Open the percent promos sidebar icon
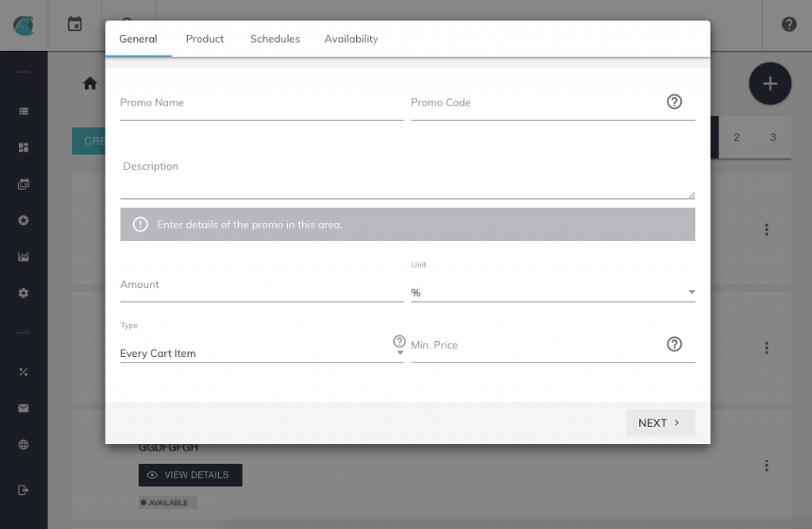The height and width of the screenshot is (529, 812). point(23,372)
